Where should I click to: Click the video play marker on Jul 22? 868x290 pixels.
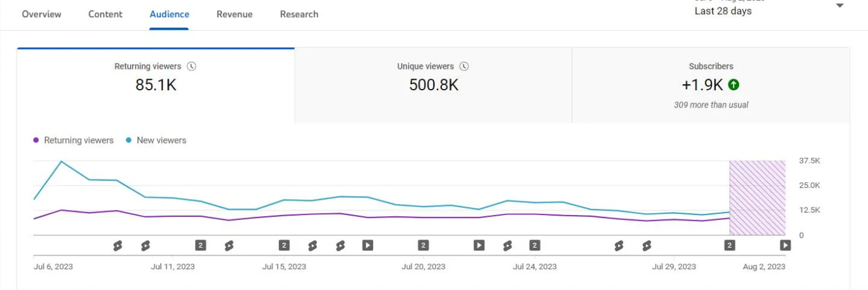479,245
